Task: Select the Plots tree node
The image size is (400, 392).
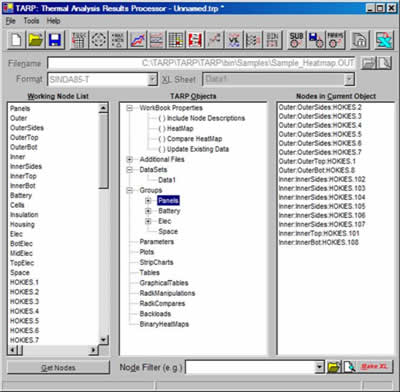Action: click(x=147, y=252)
